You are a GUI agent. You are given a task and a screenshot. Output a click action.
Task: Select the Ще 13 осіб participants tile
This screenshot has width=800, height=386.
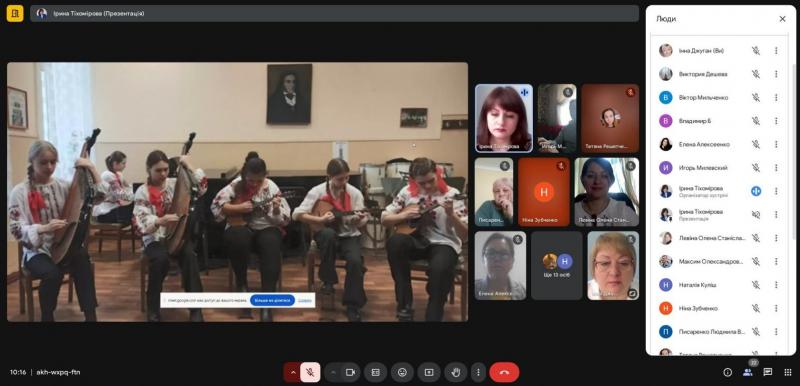(557, 266)
